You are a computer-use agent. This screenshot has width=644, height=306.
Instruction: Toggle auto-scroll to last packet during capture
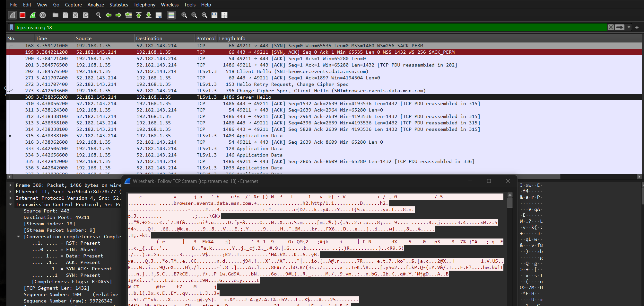159,15
